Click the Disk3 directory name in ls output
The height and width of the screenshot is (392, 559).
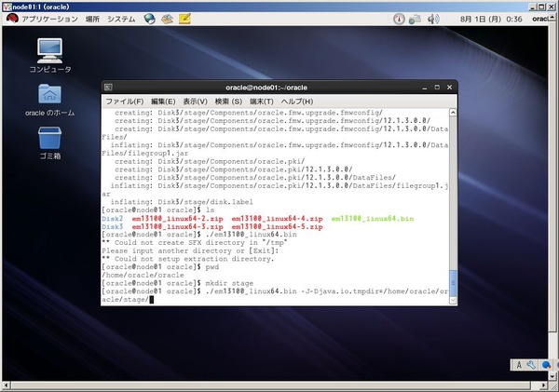click(x=113, y=226)
